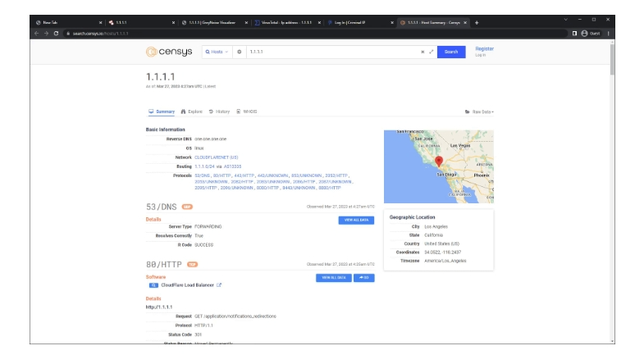Open the Explore tab
This screenshot has height=364, width=635.
191,111
